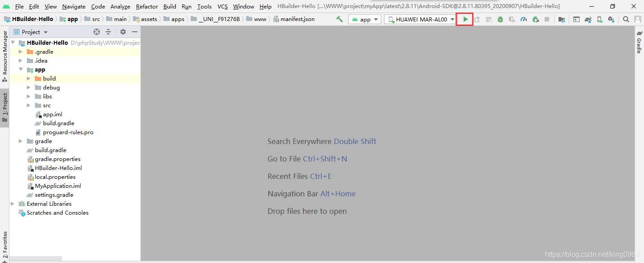
Task: Click the Search Everywhere magnifier icon
Action: [626, 19]
